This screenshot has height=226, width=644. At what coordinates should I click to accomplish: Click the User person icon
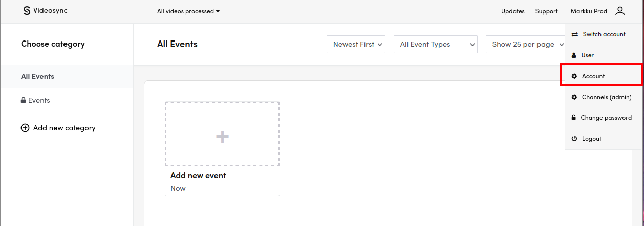574,55
